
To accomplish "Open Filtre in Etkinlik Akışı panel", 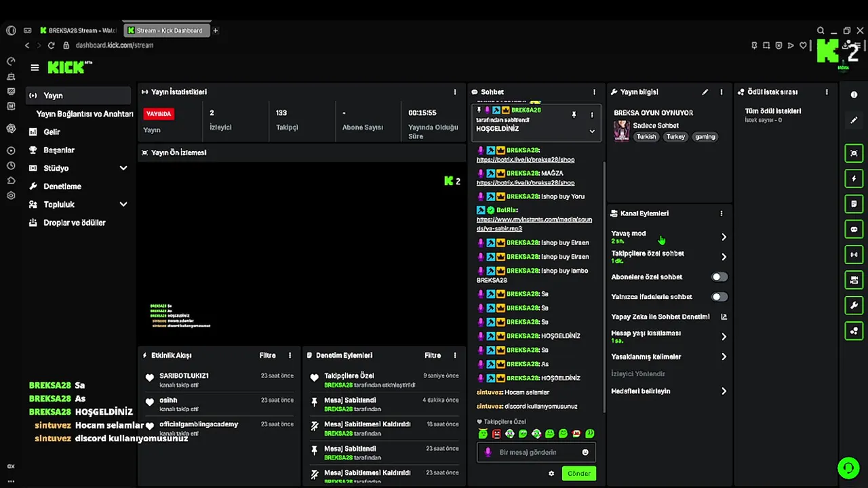I will point(267,355).
